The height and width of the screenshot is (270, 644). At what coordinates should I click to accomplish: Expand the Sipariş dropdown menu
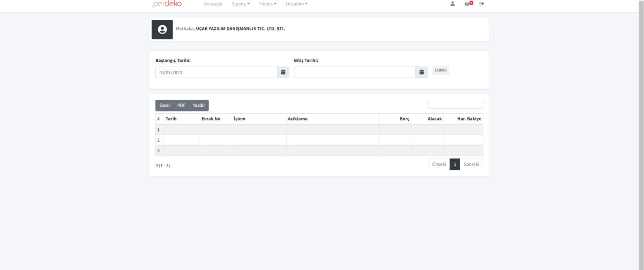[240, 4]
